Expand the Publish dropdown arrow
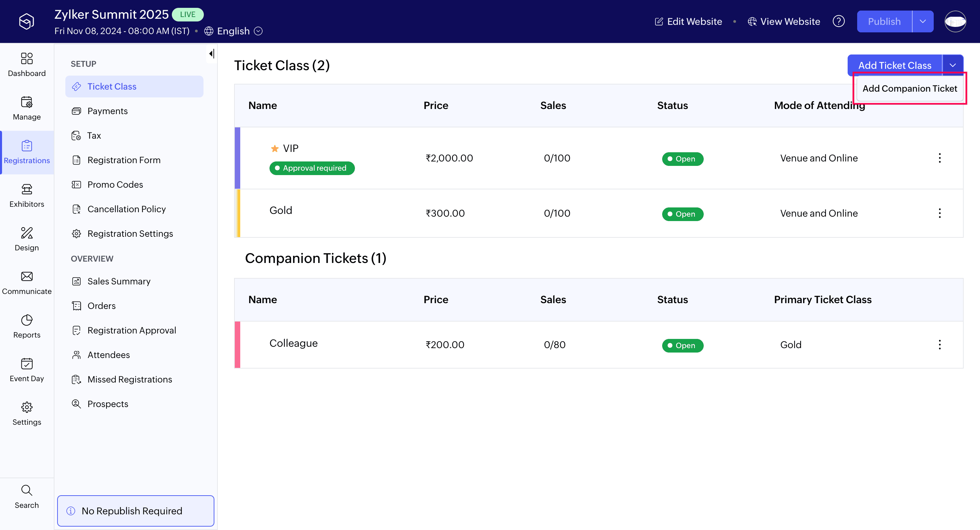The image size is (980, 530). 922,21
